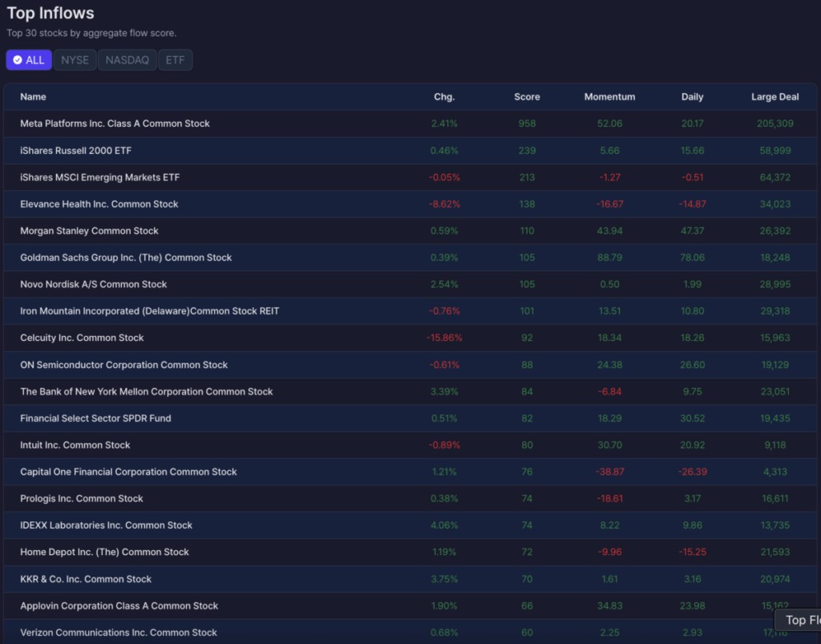Select Elevance Health Inc. Common Stock
The image size is (821, 644).
point(410,204)
